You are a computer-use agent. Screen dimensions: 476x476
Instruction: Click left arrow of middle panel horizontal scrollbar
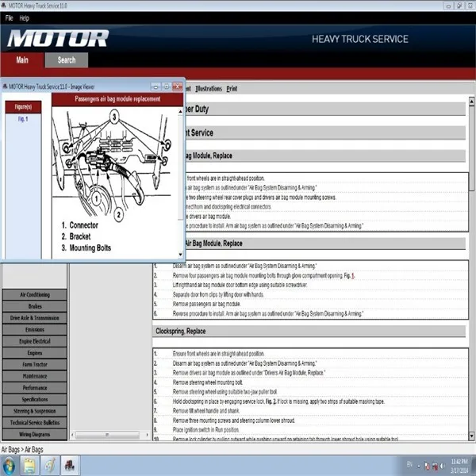72,435
